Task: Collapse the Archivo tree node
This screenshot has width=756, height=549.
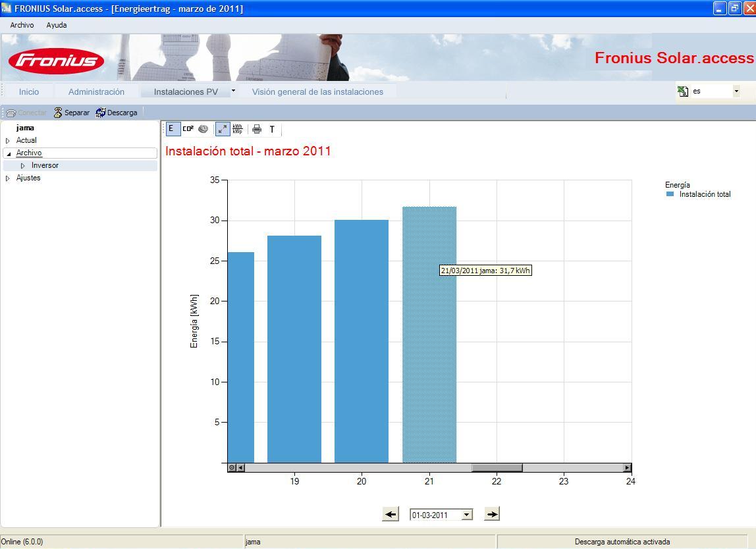Action: coord(8,153)
